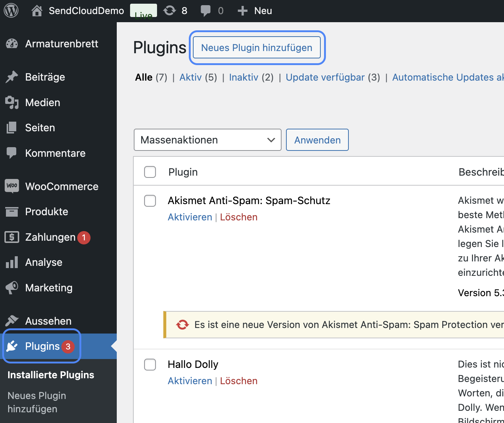
Task: Click Neues Plugin hinzufügen button
Action: [x=257, y=47]
